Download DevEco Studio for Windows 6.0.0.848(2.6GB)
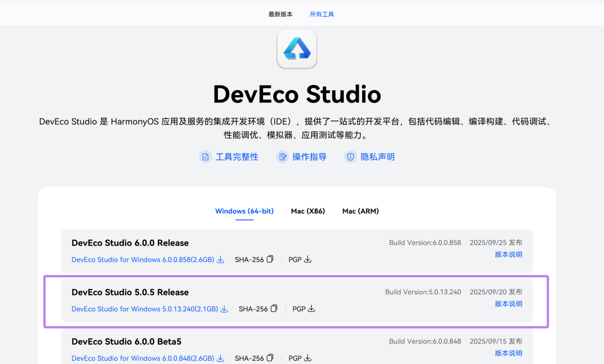The width and height of the screenshot is (604, 364). pyautogui.click(x=143, y=358)
